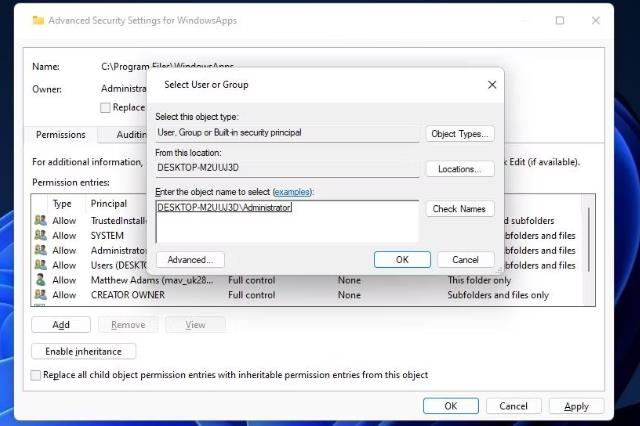This screenshot has width=640, height=426.
Task: Click the folder icon in Advanced Security title bar
Action: (38, 20)
